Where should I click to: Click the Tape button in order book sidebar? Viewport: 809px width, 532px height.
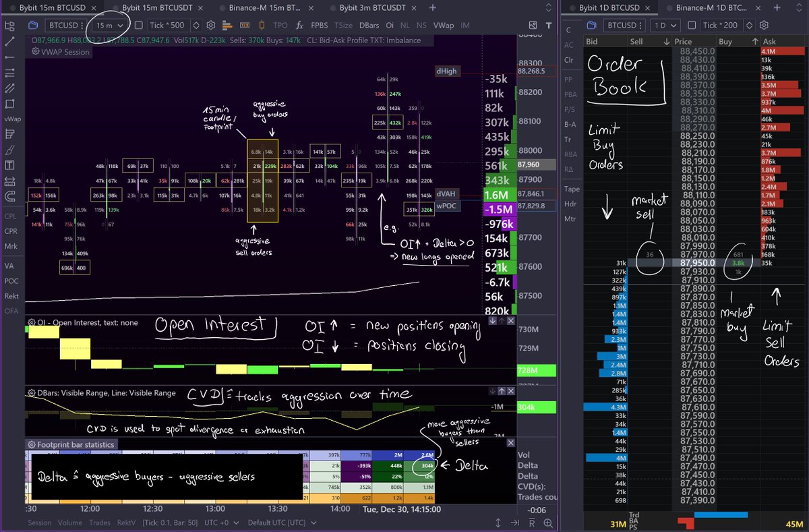click(571, 189)
